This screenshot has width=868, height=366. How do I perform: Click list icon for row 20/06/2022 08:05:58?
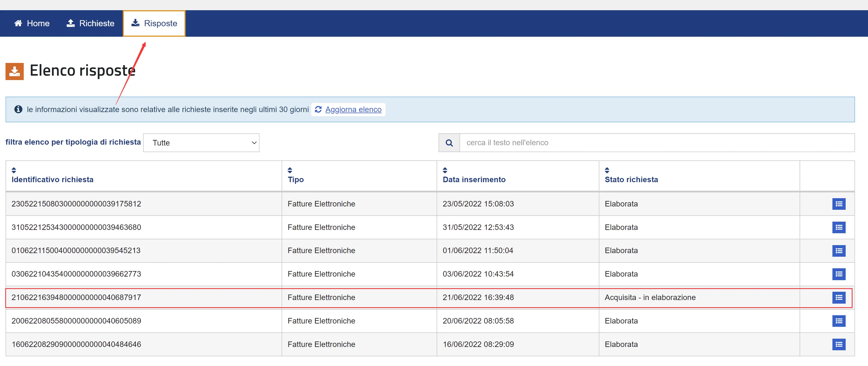click(838, 321)
